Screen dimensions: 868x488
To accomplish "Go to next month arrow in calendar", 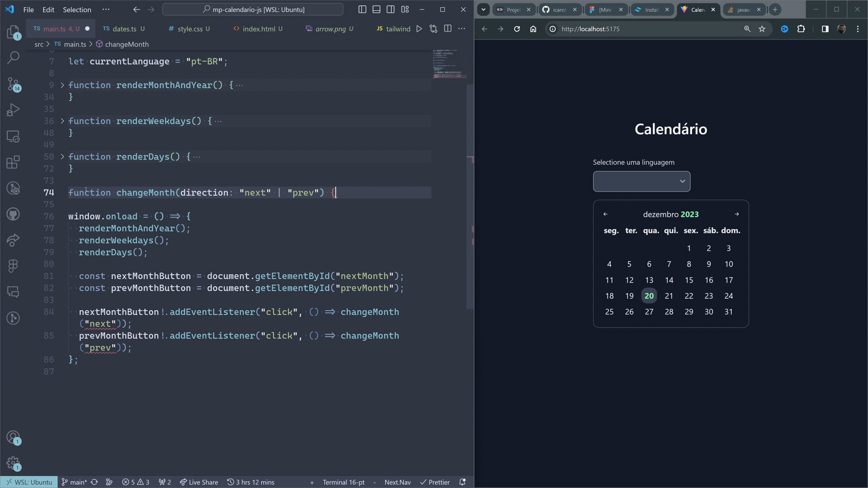I will point(736,214).
